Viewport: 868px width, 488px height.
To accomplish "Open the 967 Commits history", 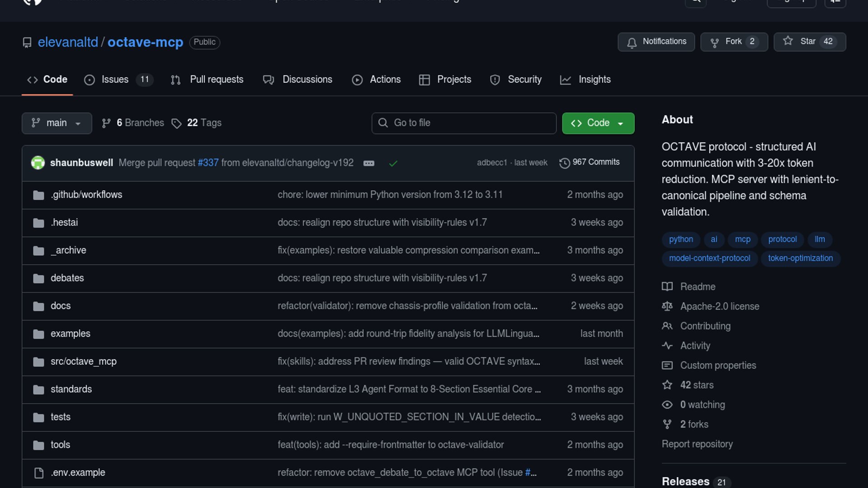I will (x=590, y=162).
